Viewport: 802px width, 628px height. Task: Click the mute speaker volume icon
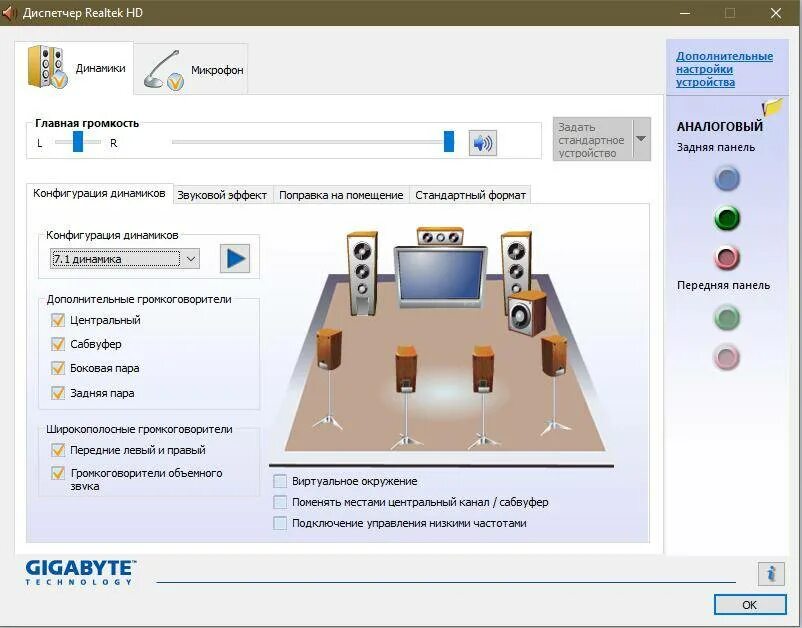coord(482,143)
